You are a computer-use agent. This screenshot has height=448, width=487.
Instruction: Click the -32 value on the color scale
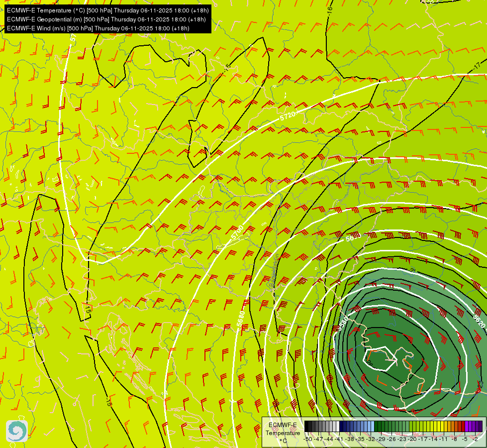[x=371, y=439]
